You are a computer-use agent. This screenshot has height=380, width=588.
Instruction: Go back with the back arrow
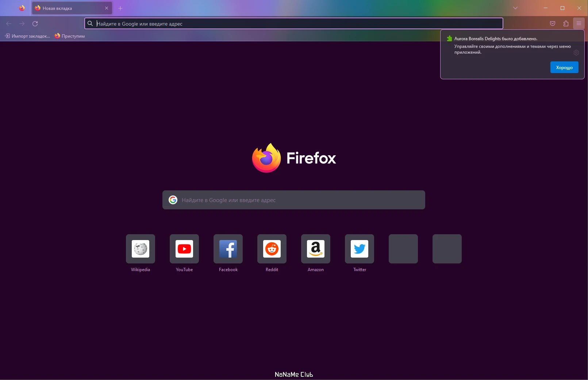9,24
